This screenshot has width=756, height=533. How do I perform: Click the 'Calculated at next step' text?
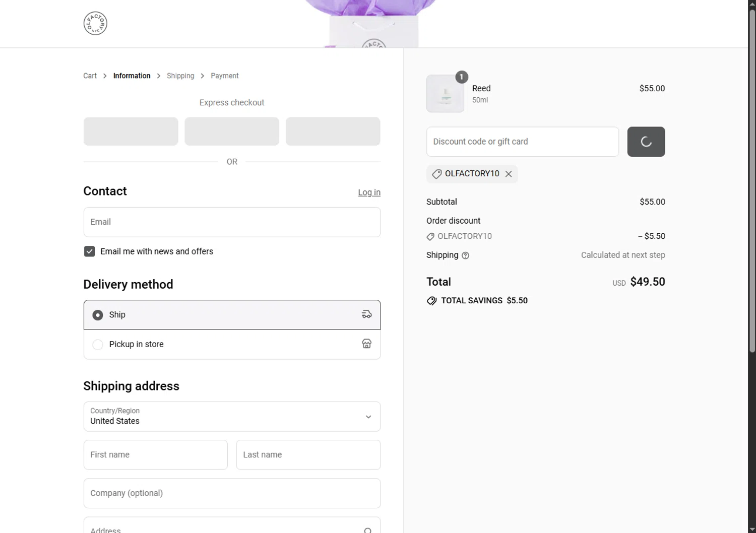[x=623, y=255]
